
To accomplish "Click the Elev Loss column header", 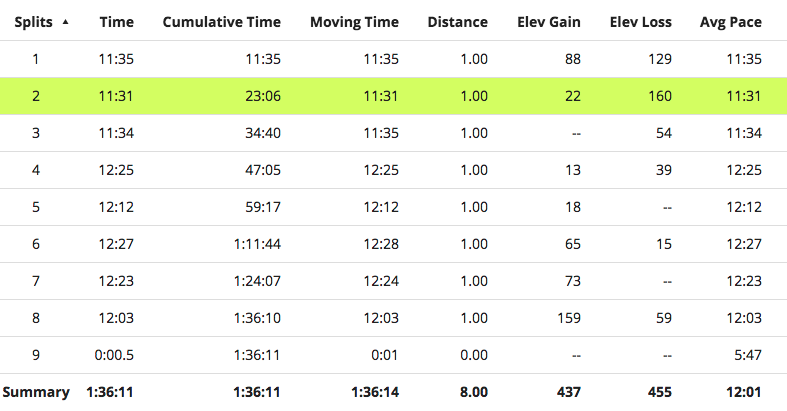I will point(640,22).
